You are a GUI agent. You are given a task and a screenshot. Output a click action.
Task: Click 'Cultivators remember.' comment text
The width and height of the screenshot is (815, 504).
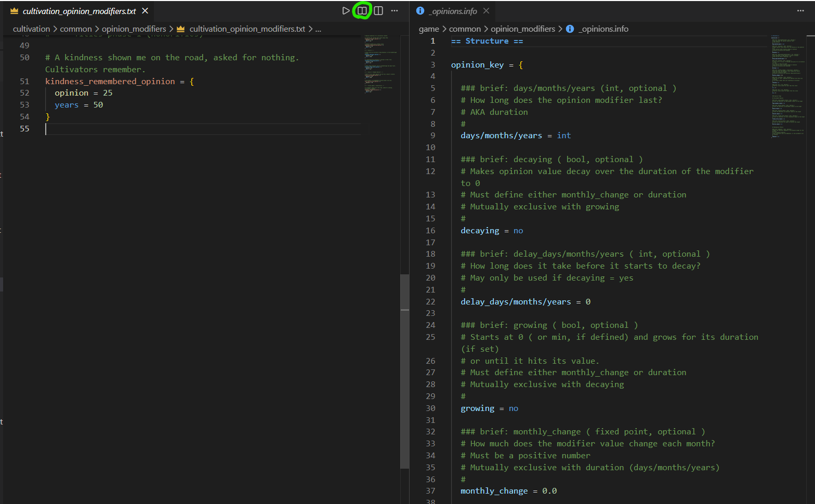pos(95,70)
